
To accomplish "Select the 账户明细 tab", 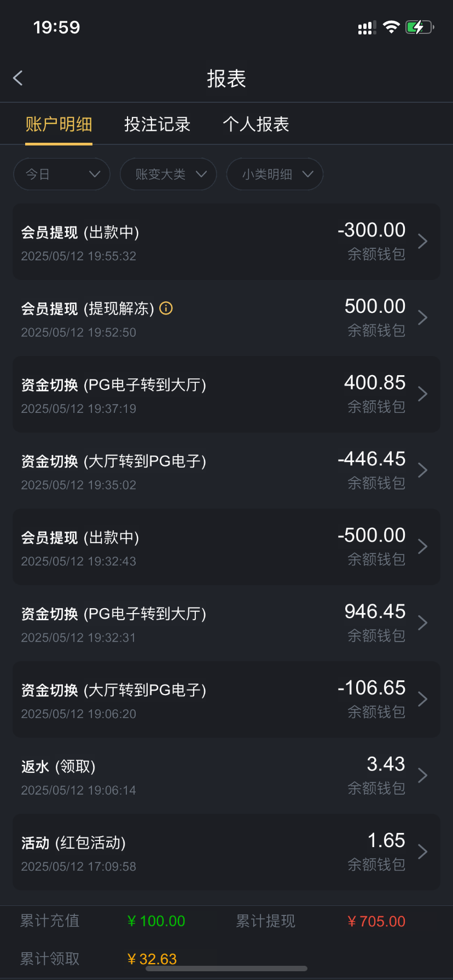I will point(59,124).
